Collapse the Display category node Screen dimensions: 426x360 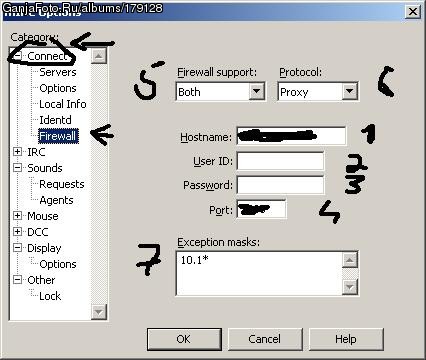point(18,248)
